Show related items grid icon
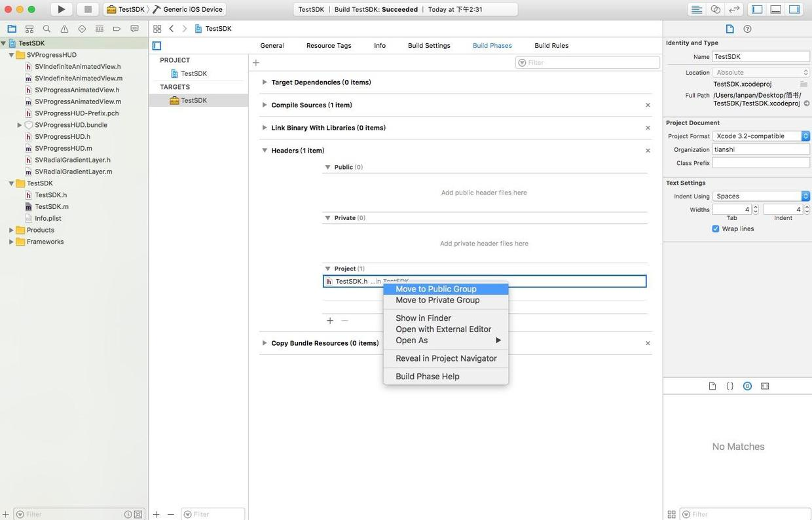Image resolution: width=812 pixels, height=520 pixels. pos(157,29)
